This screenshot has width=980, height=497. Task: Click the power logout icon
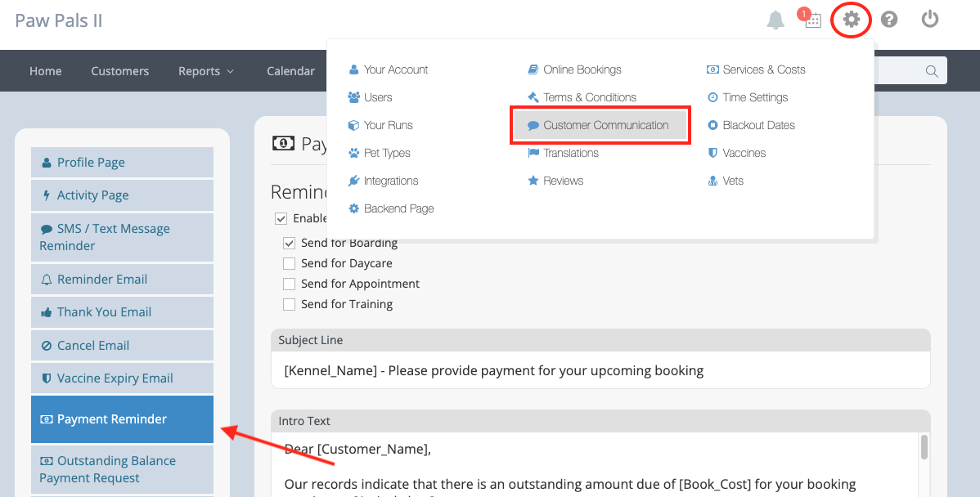pos(930,20)
